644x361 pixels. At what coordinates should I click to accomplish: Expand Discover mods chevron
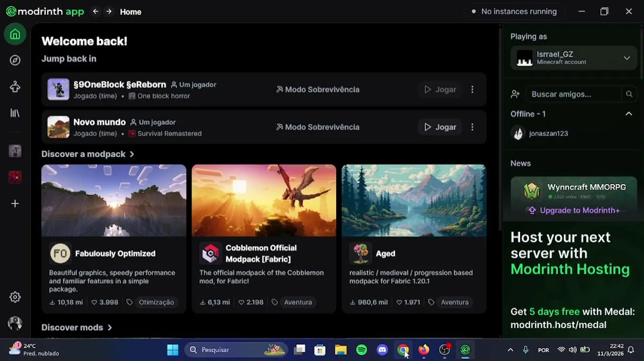[109, 327]
